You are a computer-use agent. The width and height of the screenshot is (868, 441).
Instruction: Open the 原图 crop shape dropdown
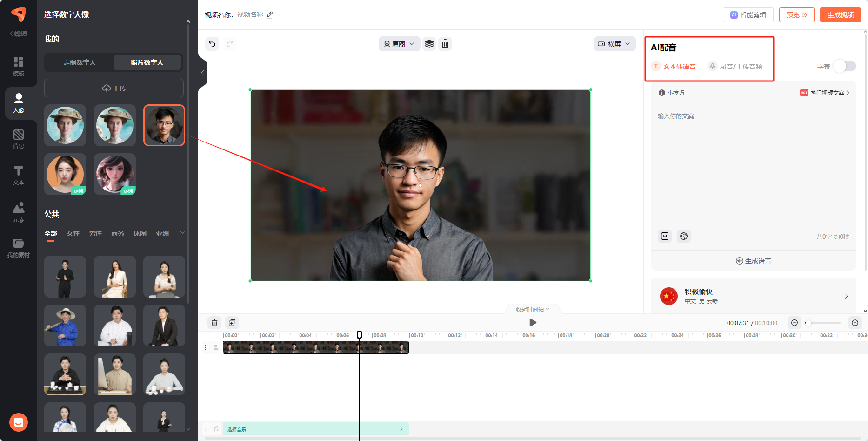[399, 44]
